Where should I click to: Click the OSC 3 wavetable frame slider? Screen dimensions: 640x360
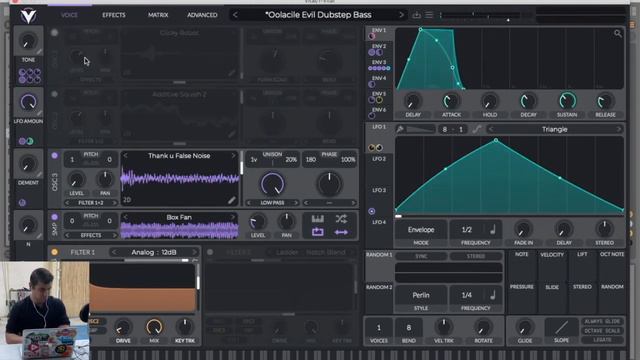pyautogui.click(x=241, y=178)
